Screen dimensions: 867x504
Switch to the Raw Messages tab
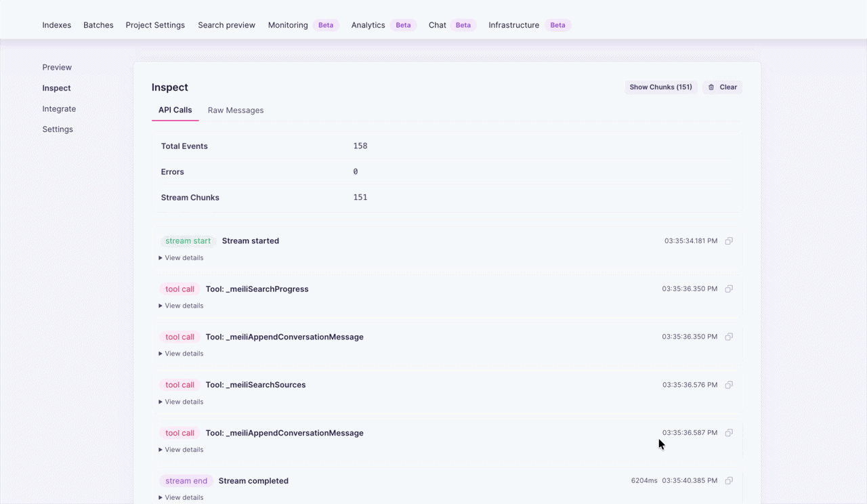coord(236,110)
